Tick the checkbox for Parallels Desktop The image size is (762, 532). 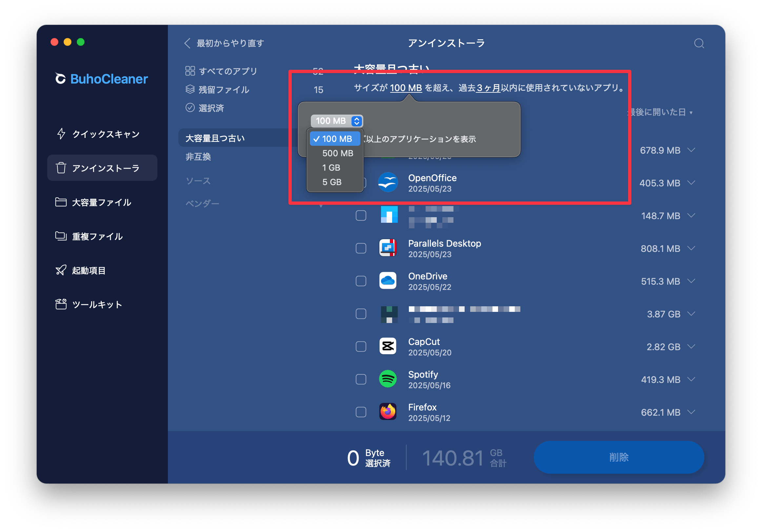coord(361,248)
